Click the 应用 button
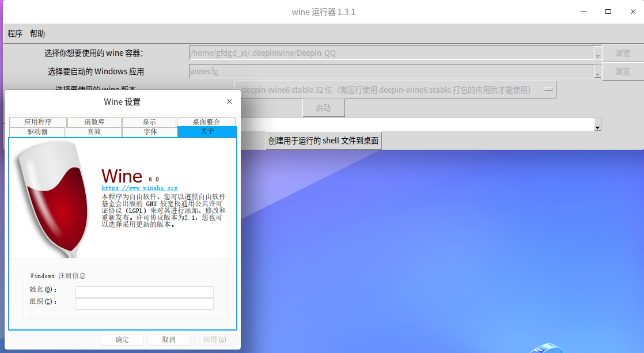This screenshot has height=353, width=644. [215, 340]
